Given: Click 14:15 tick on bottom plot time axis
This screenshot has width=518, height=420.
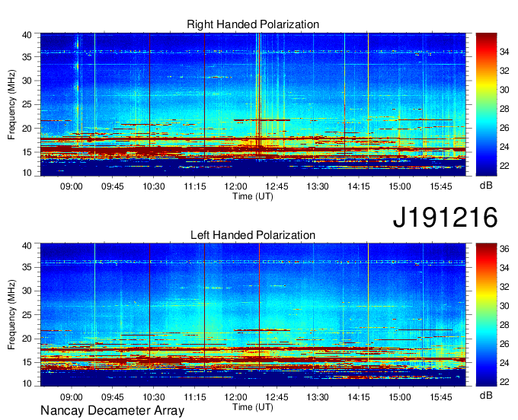Looking at the screenshot, I should (359, 397).
